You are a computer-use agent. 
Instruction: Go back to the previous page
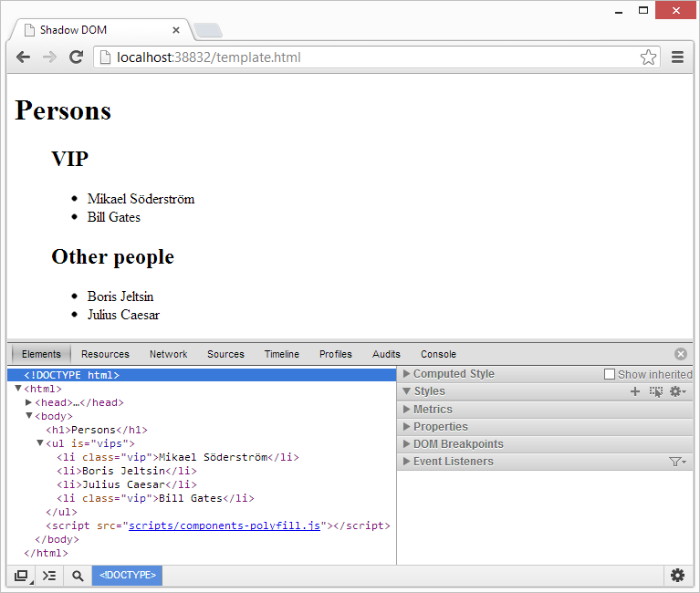click(23, 57)
